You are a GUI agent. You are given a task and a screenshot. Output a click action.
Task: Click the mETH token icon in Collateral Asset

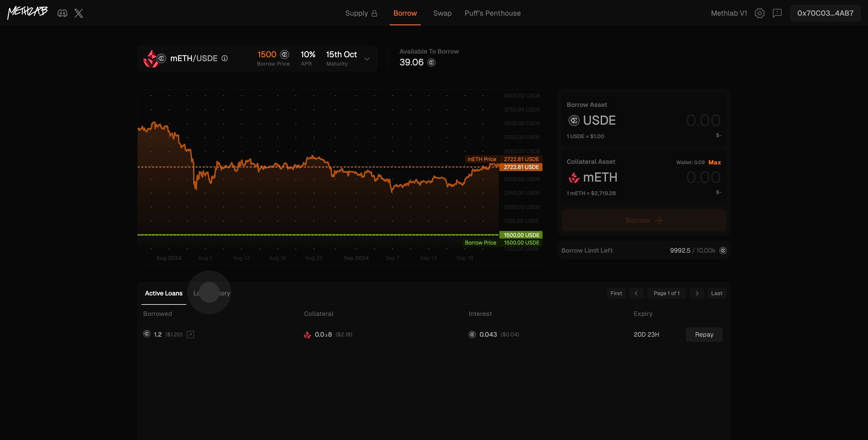(x=574, y=177)
